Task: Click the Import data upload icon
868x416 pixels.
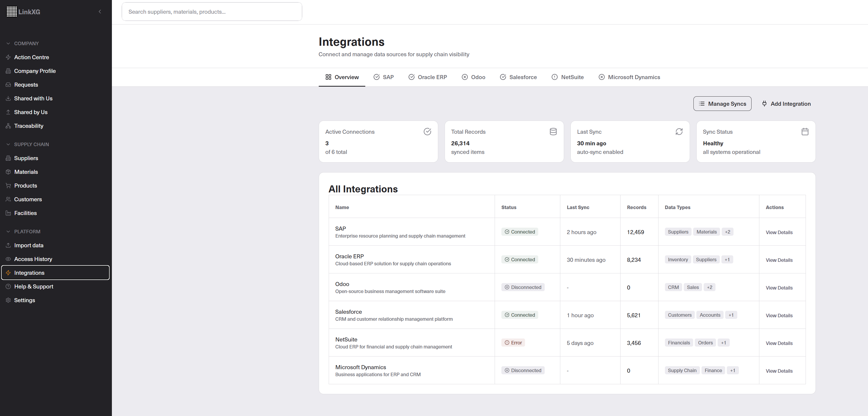Action: pyautogui.click(x=8, y=245)
